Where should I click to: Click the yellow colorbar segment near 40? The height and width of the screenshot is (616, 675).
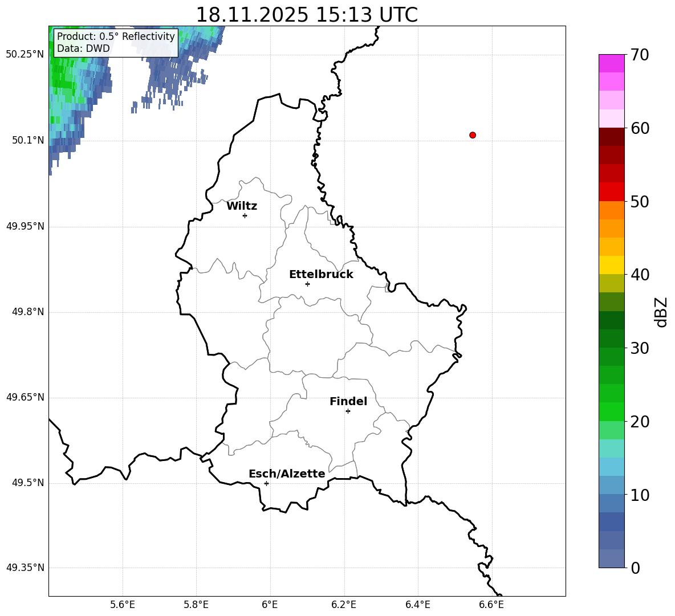[611, 265]
